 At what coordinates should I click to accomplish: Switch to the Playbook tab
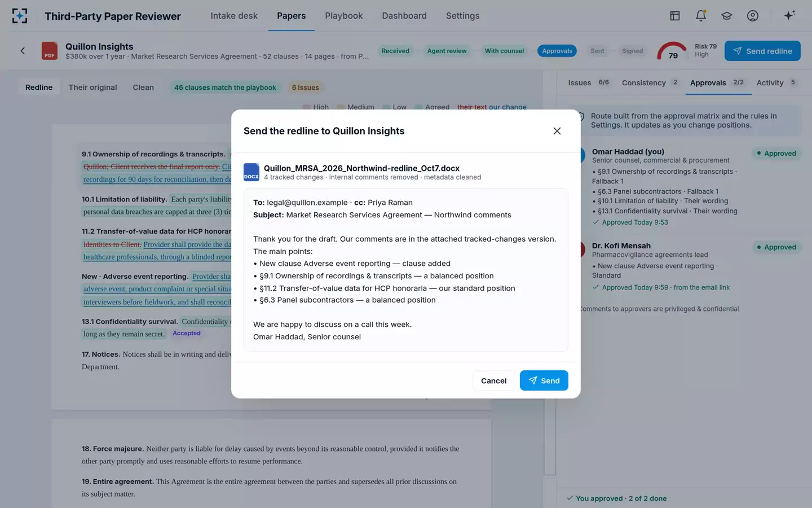point(343,16)
